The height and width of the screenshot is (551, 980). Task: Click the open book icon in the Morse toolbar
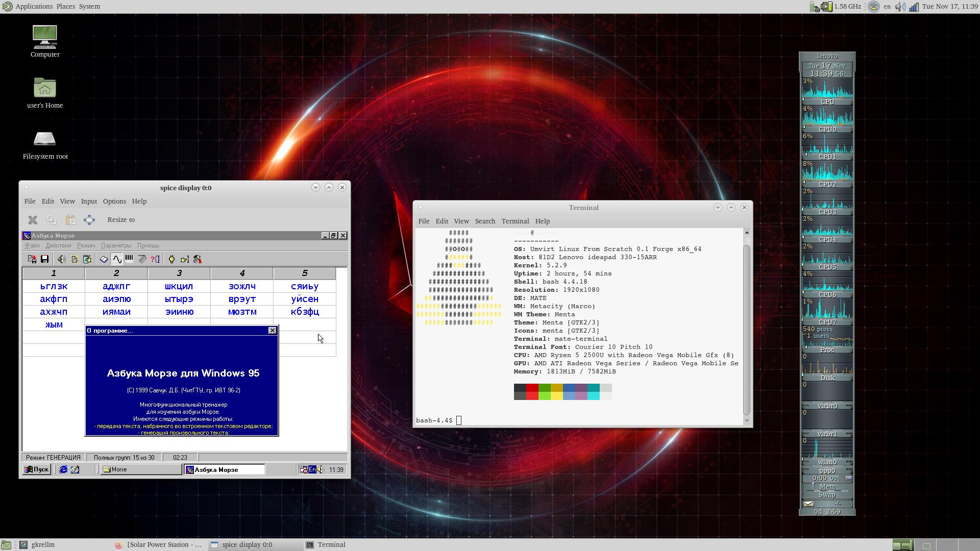(104, 259)
